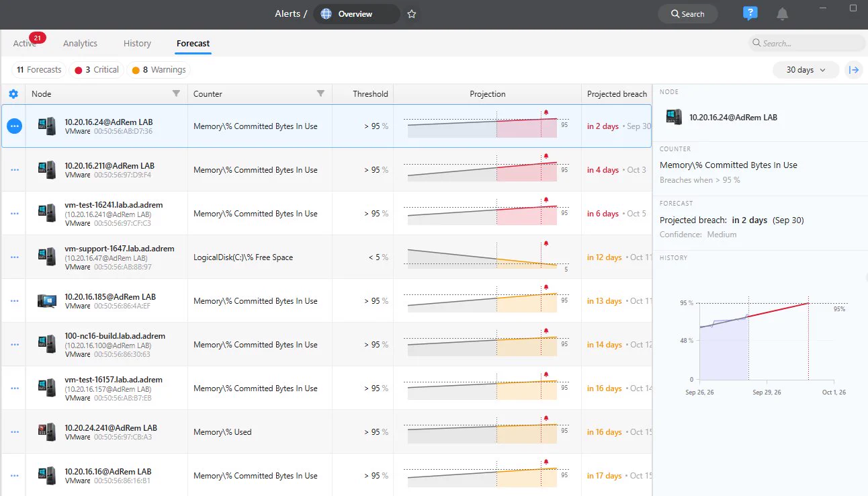
Task: Open row actions for 10.20.16.185@AdRem LAB
Action: (x=15, y=301)
